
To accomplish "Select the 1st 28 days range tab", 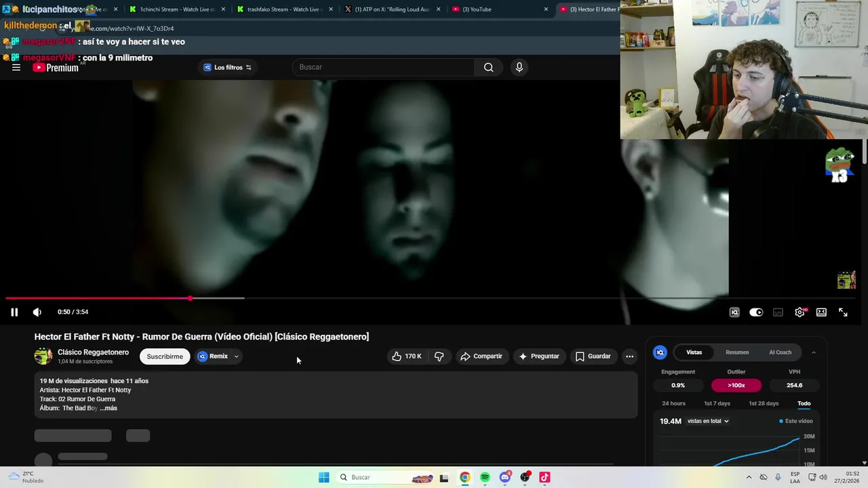I will [x=764, y=403].
